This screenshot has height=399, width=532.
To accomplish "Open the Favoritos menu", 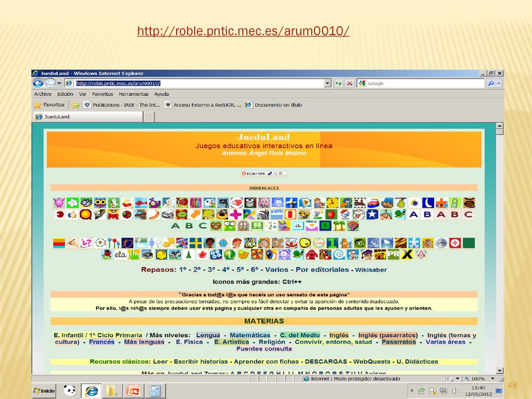I will pyautogui.click(x=102, y=94).
